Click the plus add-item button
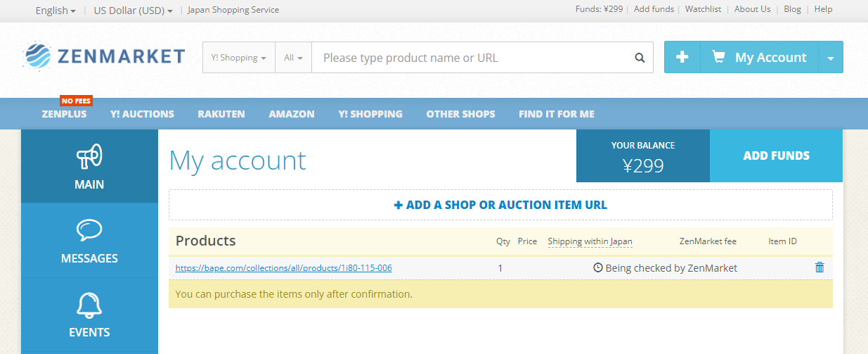 click(x=682, y=57)
